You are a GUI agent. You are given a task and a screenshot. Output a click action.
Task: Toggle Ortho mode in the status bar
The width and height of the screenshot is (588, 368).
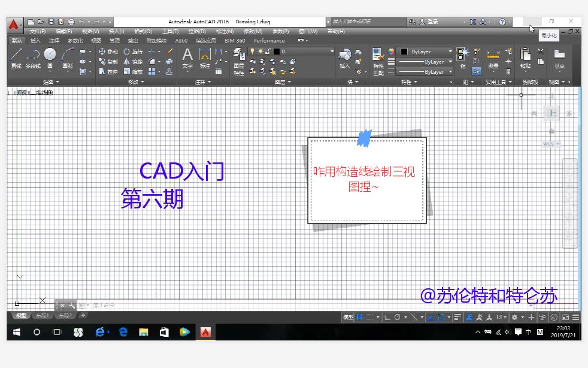pyautogui.click(x=387, y=318)
